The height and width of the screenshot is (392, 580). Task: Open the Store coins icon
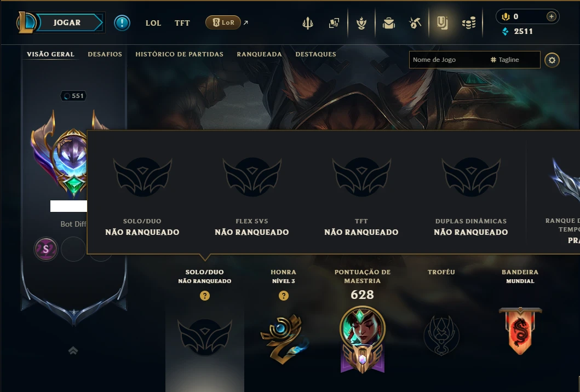pos(469,24)
